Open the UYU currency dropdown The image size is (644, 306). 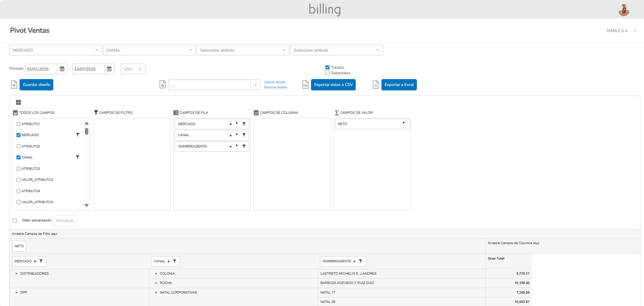[133, 69]
